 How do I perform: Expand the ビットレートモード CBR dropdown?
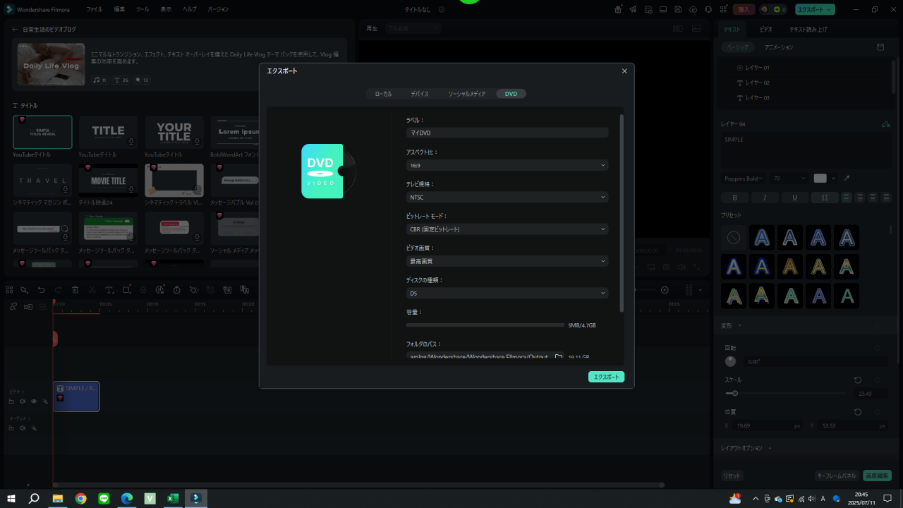507,229
